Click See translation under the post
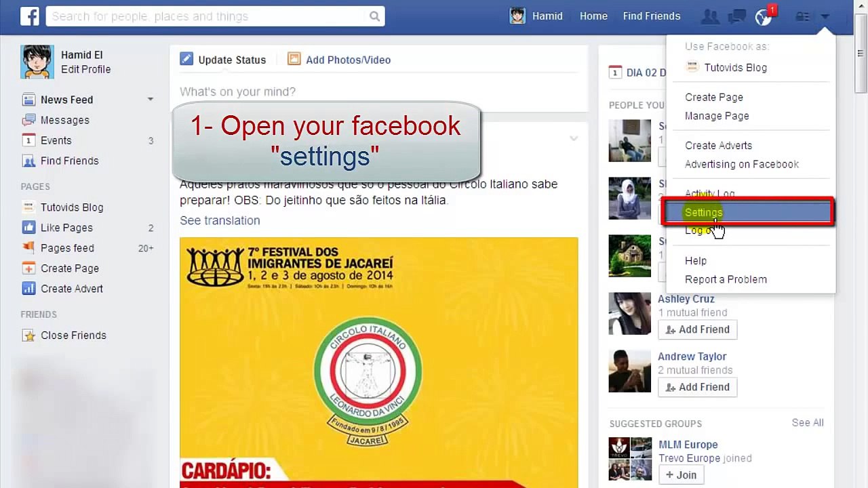 (x=220, y=220)
